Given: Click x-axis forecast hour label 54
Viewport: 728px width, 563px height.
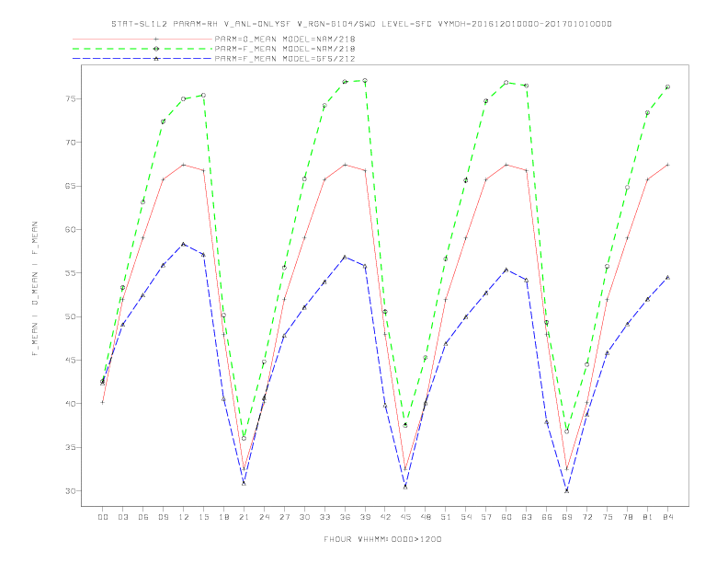Looking at the screenshot, I should point(466,517).
